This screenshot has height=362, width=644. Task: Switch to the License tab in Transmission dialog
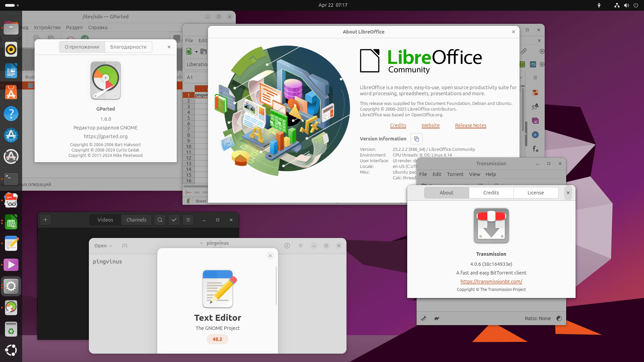point(536,193)
